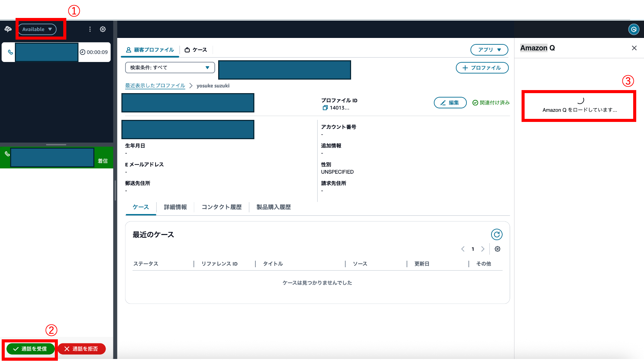
Task: Click the 編集 edit button
Action: (x=450, y=103)
